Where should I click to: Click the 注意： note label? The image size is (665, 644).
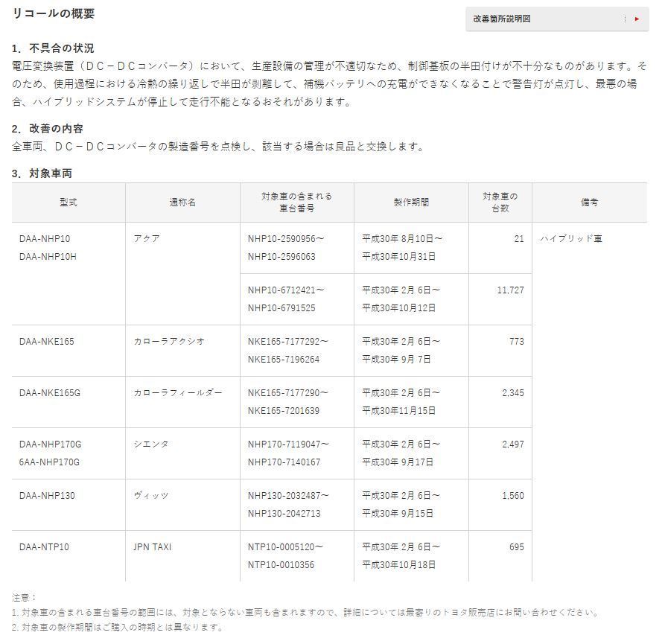point(24,597)
